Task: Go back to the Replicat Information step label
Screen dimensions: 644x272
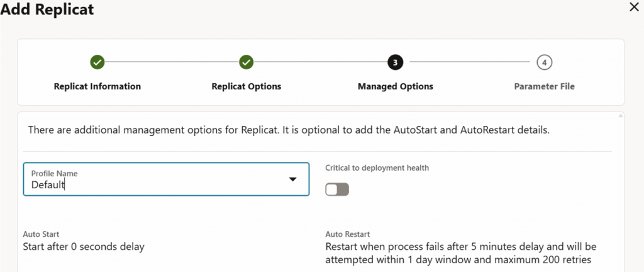Action: (x=97, y=86)
